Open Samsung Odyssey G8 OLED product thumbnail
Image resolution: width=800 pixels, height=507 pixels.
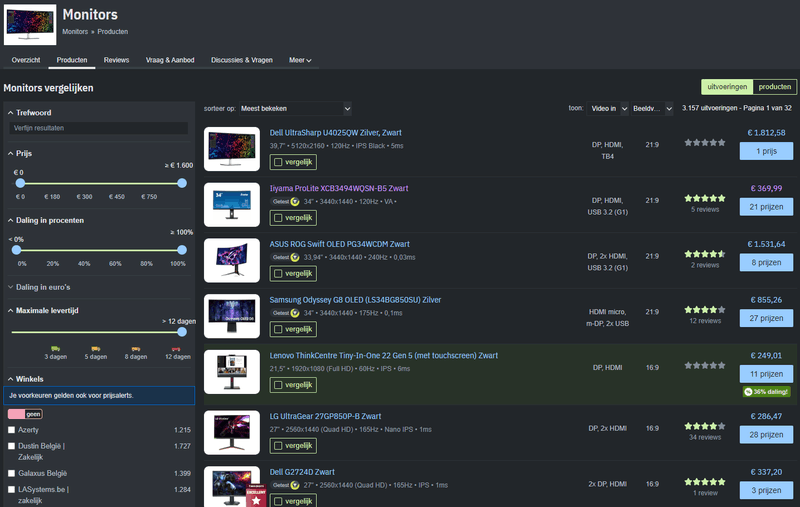pos(232,316)
